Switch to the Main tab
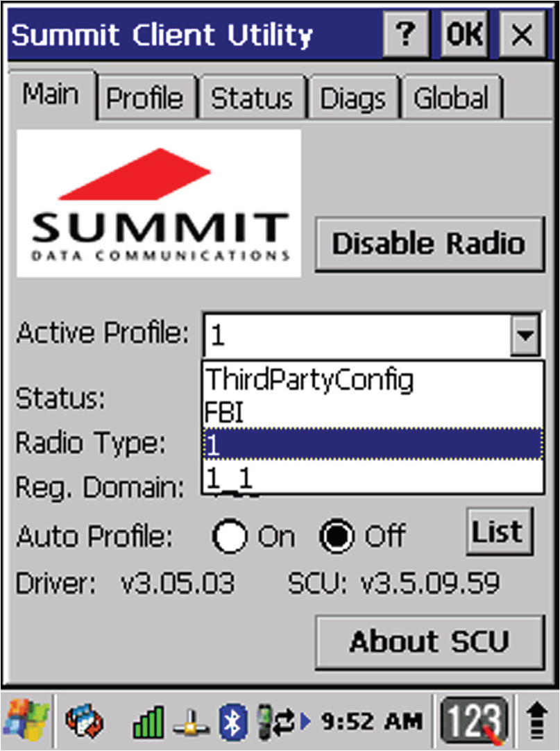 tap(51, 94)
